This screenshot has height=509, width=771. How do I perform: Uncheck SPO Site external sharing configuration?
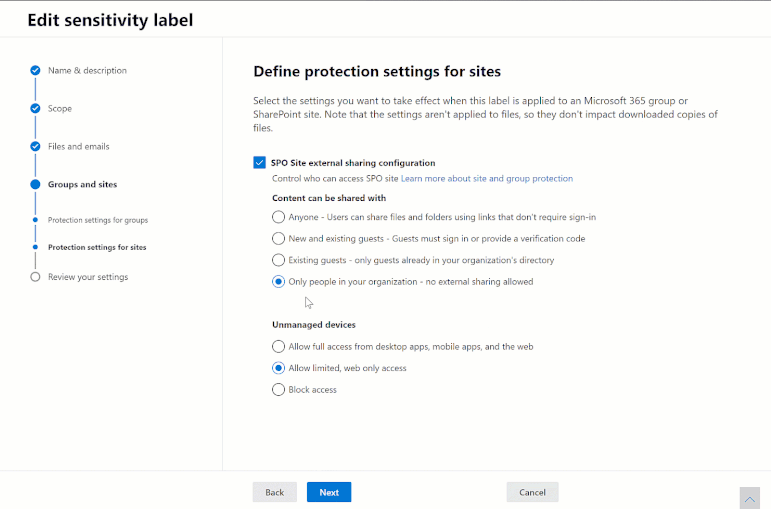click(260, 162)
